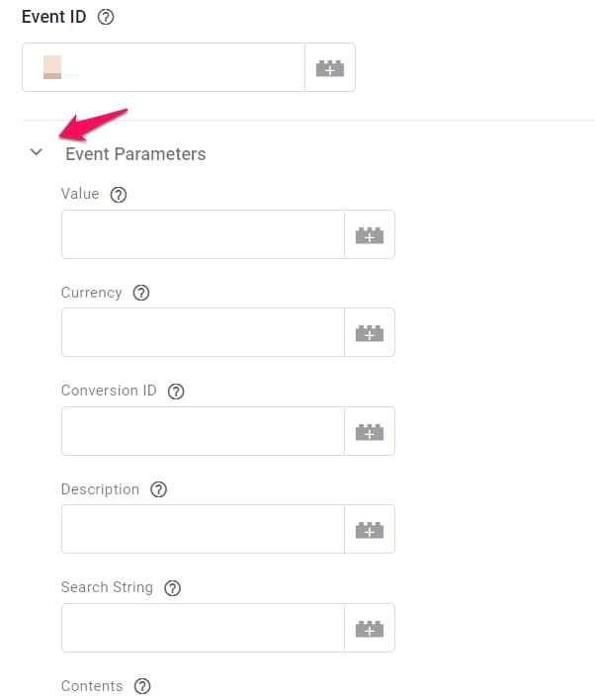Viewport: 595px width, 700px height.
Task: Open variable picker for Value field
Action: point(369,235)
